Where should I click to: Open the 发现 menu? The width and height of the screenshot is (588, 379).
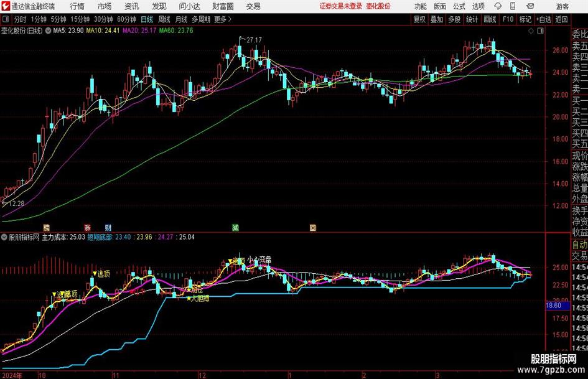tap(159, 6)
